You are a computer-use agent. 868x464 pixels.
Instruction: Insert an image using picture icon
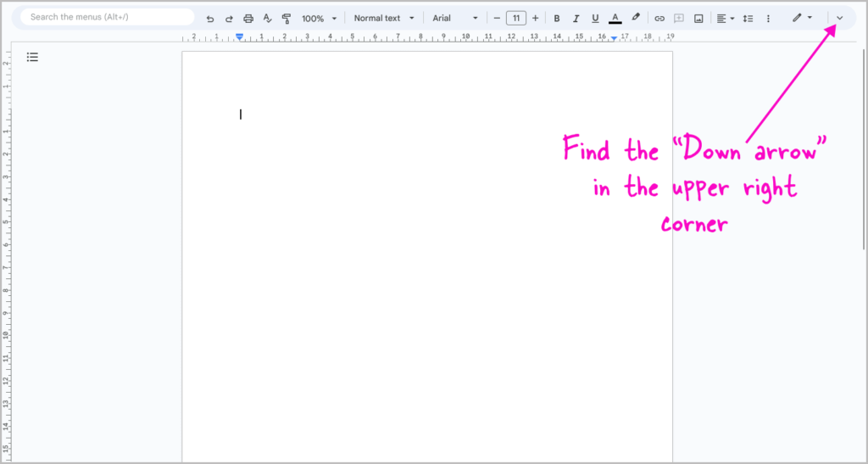[698, 19]
